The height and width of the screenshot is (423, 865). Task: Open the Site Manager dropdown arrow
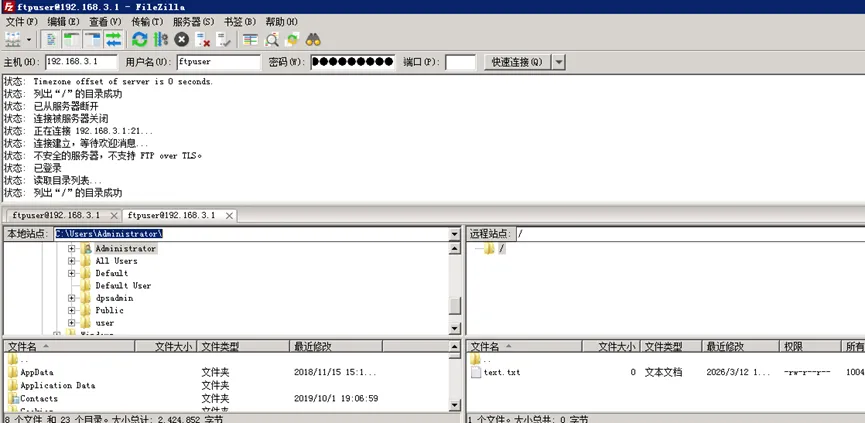point(29,40)
